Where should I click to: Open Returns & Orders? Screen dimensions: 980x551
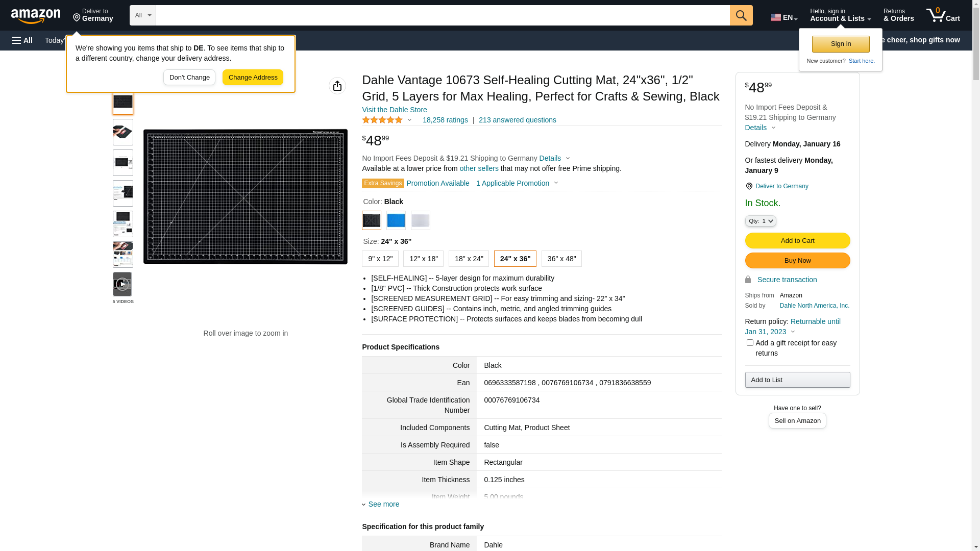click(898, 15)
